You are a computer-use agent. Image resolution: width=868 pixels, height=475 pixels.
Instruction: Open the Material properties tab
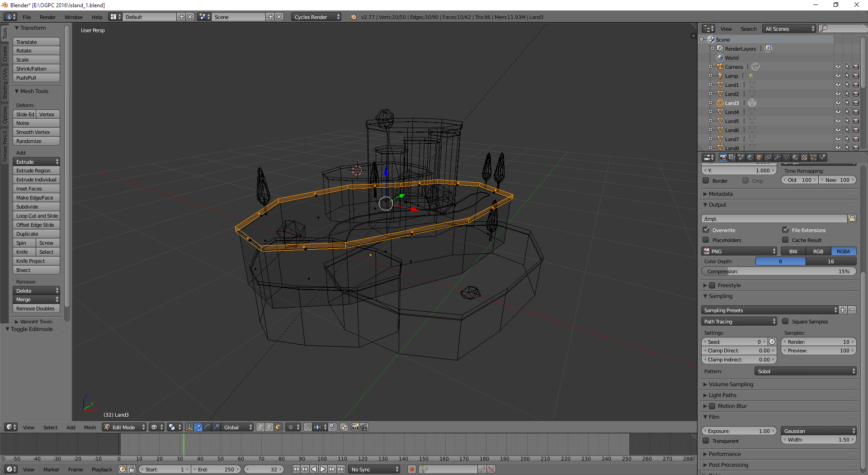click(795, 157)
